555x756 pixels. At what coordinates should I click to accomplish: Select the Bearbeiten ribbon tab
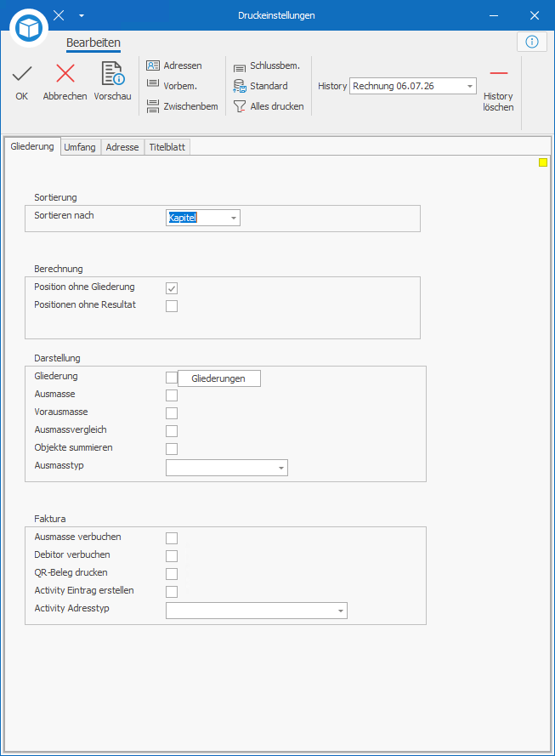click(93, 43)
